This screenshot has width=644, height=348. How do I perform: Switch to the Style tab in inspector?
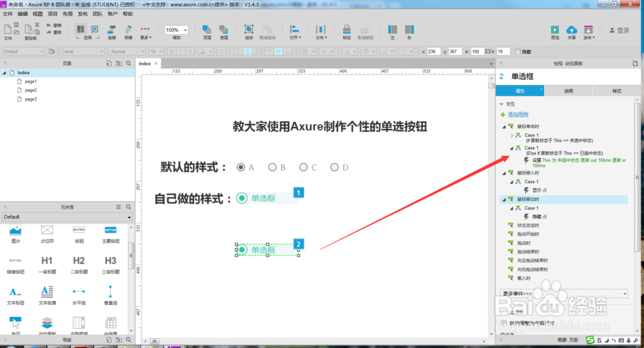coord(617,91)
